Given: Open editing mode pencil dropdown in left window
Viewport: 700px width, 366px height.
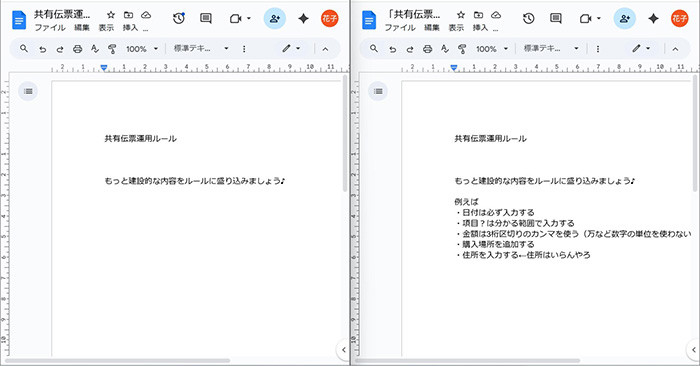Looking at the screenshot, I should coord(291,48).
